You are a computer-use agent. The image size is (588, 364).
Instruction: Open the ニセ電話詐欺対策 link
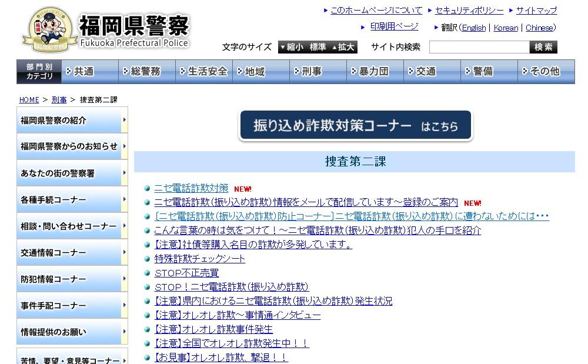tap(191, 188)
